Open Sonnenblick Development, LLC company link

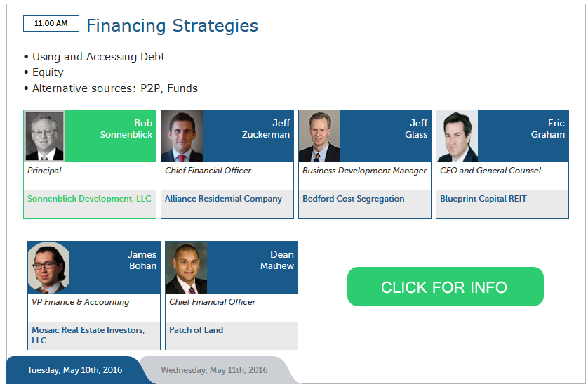(x=89, y=199)
